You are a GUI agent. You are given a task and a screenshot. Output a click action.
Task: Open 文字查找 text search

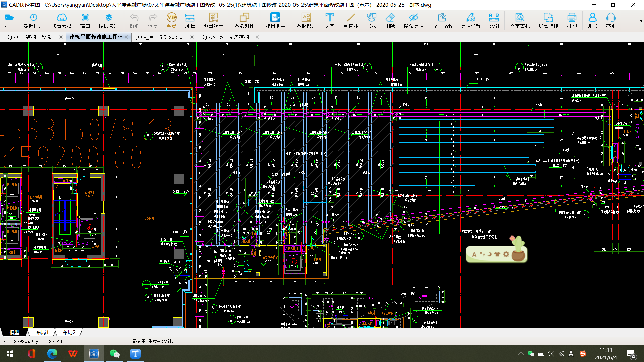[520, 21]
